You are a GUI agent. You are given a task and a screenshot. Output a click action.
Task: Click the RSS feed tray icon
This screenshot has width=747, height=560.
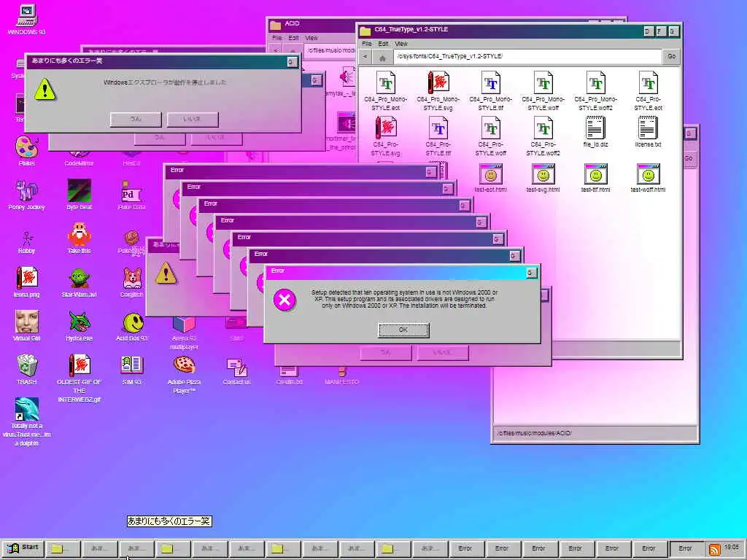[x=714, y=550]
